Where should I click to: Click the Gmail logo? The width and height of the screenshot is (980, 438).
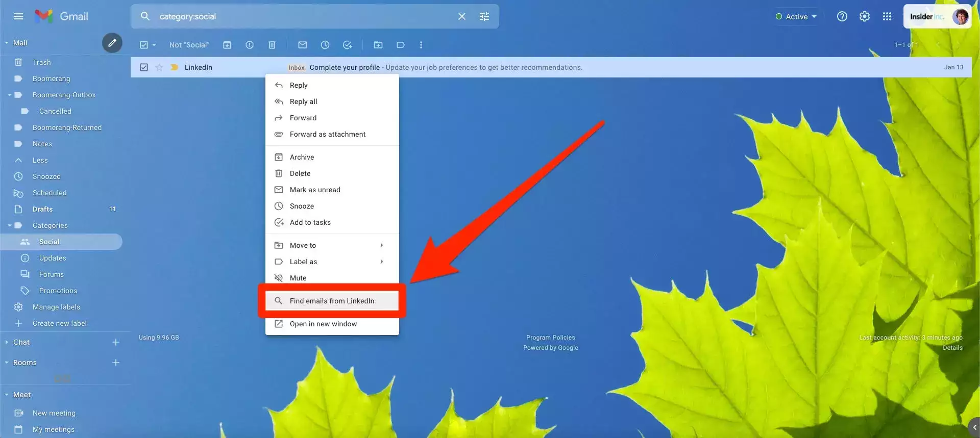(61, 16)
